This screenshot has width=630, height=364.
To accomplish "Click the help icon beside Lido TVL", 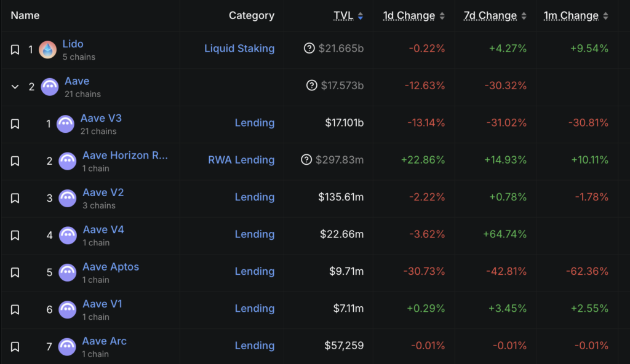I will click(x=309, y=48).
